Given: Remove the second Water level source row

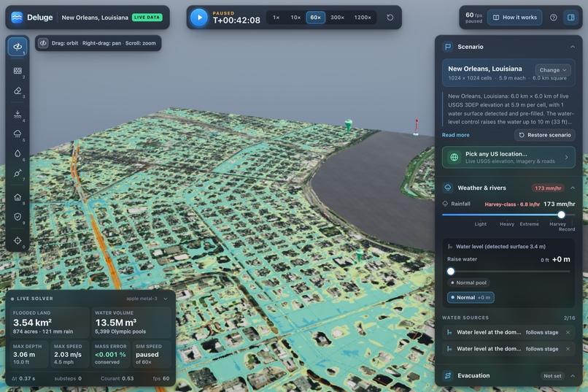Looking at the screenshot, I should pos(568,349).
